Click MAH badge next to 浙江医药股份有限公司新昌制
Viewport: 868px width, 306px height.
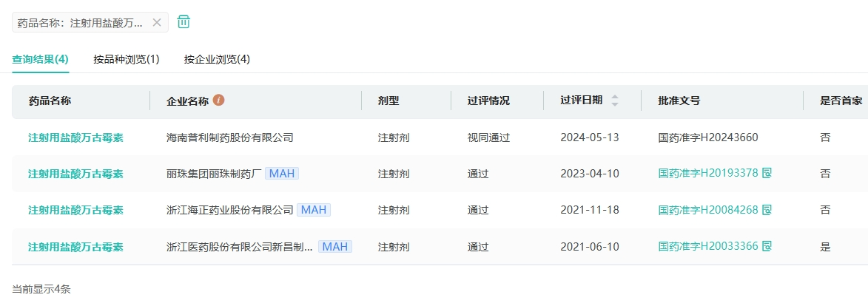335,246
